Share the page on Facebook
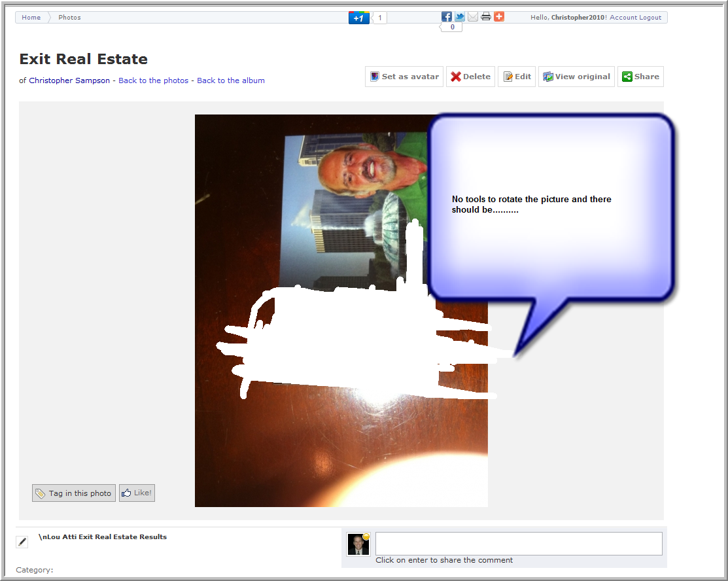Viewport: 728px width, 581px height. 447,17
